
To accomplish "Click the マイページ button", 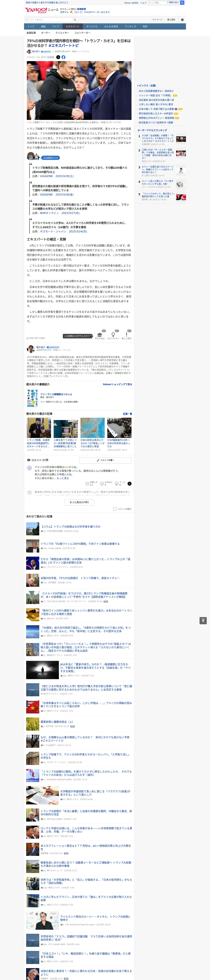I will [157, 20].
